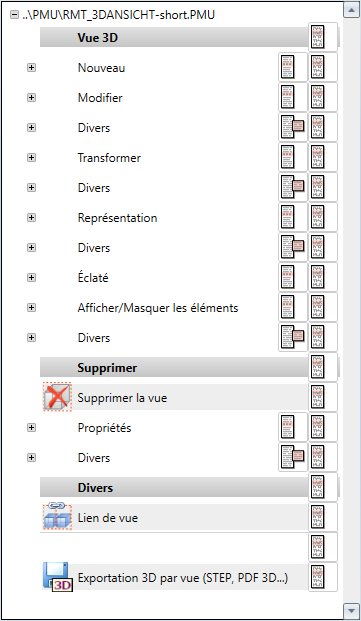The width and height of the screenshot is (361, 621).
Task: Click the Supprimer la vue red-cross icon
Action: point(57,397)
